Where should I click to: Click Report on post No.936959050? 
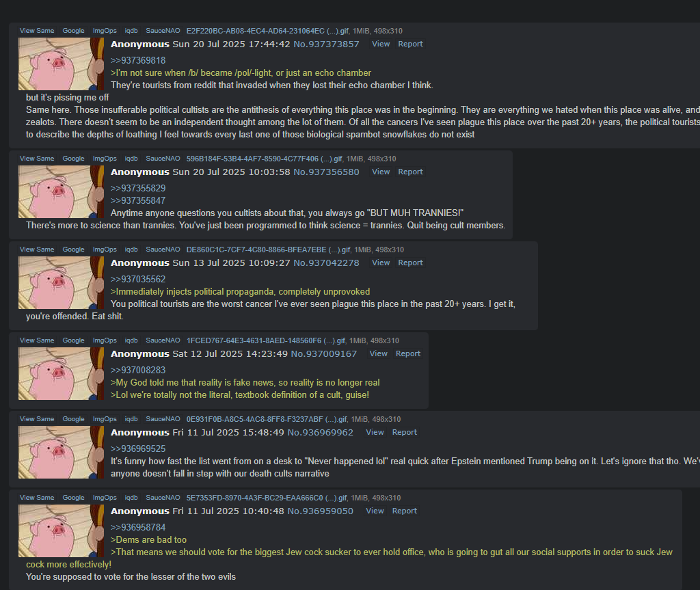[x=405, y=511]
